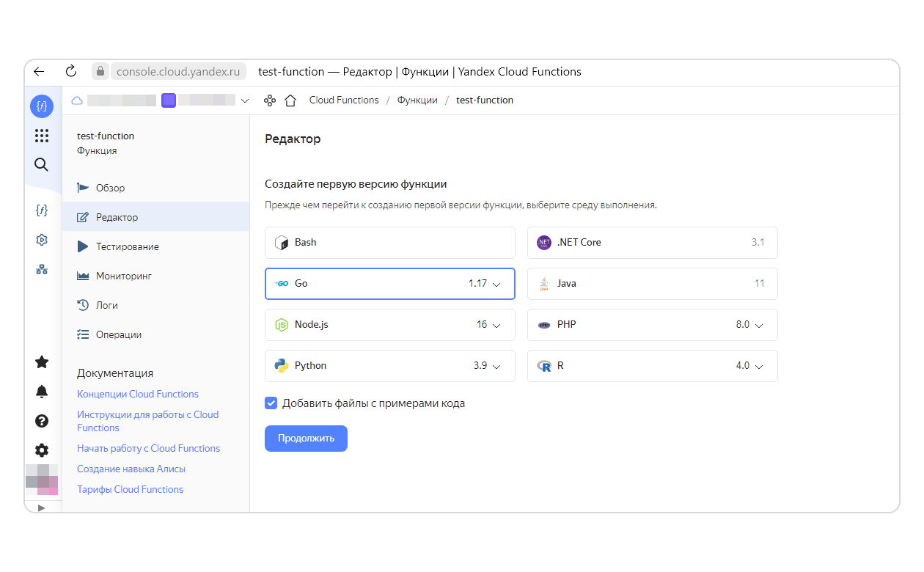924x572 pixels.
Task: Click the .NET logo icon
Action: pos(544,243)
